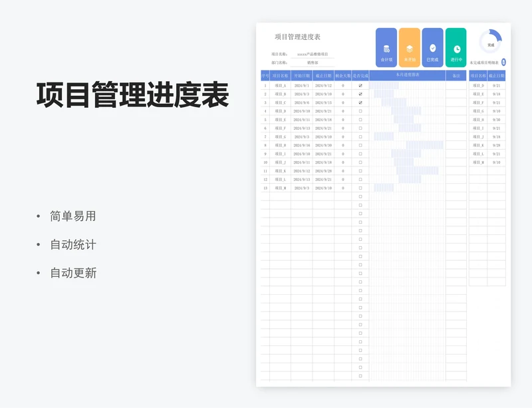Click the green 进行中 clock icon card

click(456, 47)
